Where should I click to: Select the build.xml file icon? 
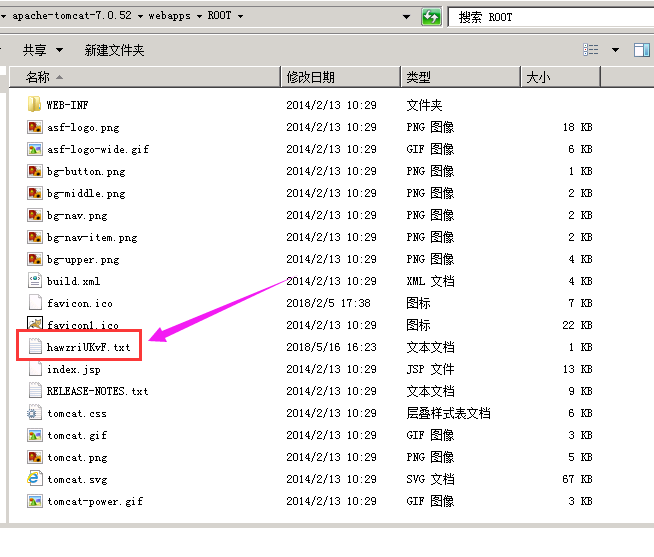[x=34, y=281]
